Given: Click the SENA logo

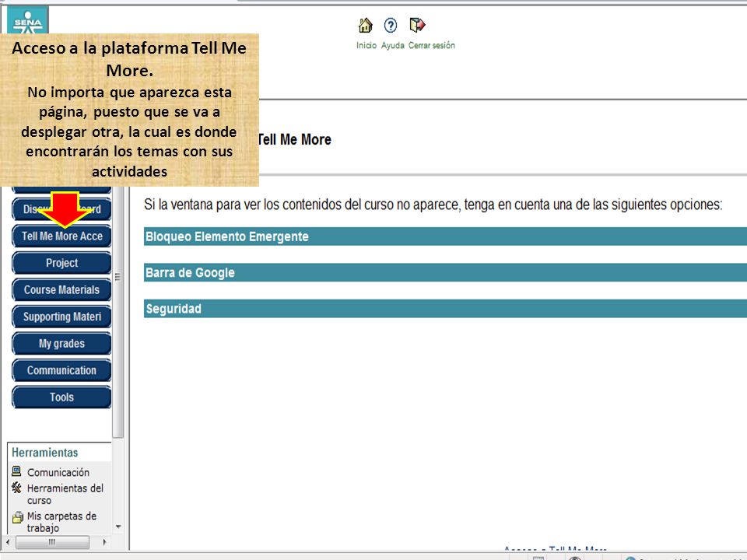Looking at the screenshot, I should [28, 21].
